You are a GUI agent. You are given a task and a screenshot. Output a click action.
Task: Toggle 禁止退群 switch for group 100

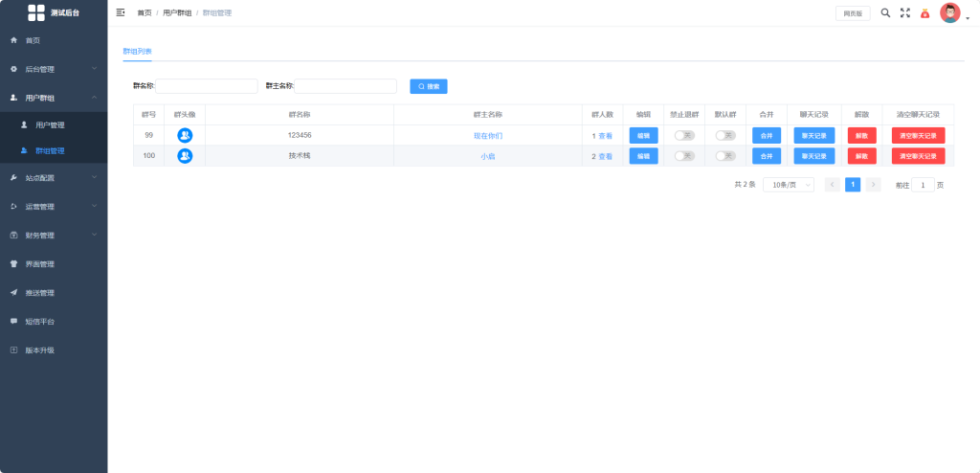tap(684, 156)
